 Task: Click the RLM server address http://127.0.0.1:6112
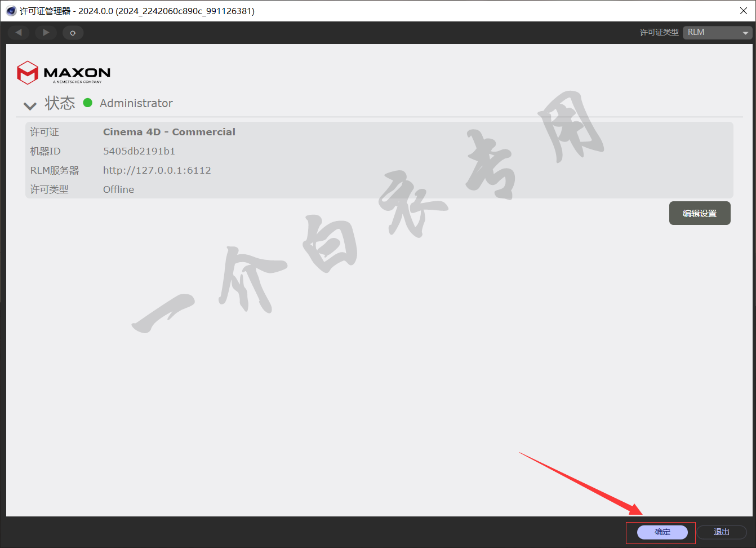pyautogui.click(x=157, y=170)
